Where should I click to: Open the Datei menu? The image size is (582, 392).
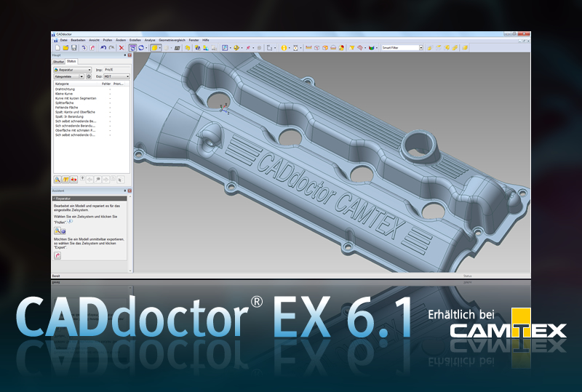(x=64, y=40)
